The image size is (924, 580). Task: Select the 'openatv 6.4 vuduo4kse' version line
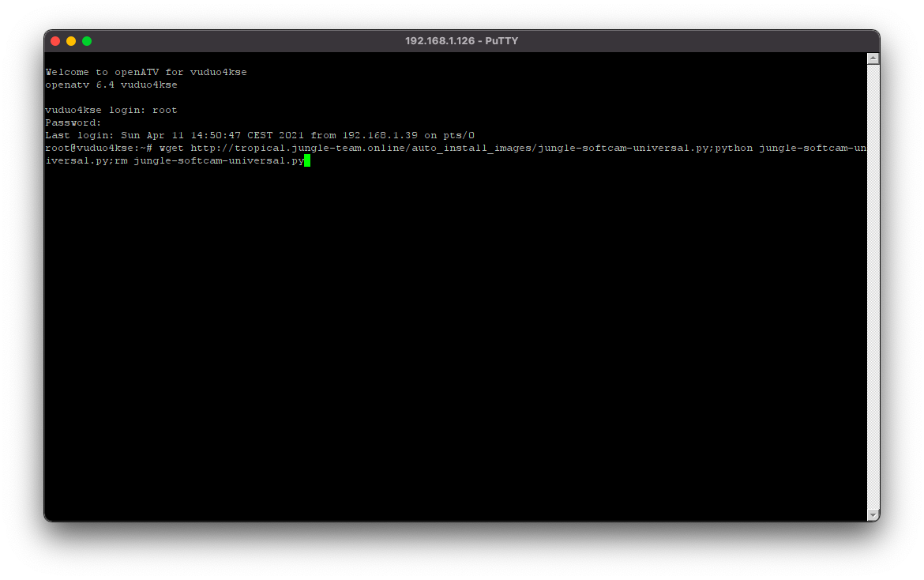tap(111, 85)
